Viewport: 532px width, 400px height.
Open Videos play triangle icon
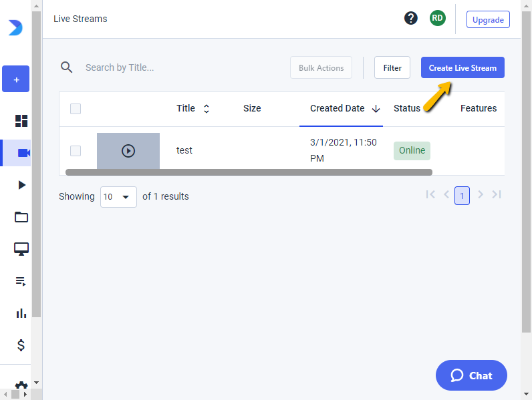[x=21, y=185]
